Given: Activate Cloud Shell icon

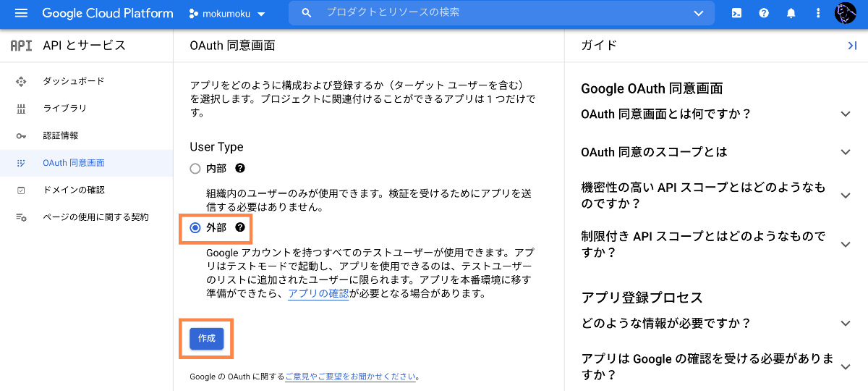Looking at the screenshot, I should click(x=736, y=13).
